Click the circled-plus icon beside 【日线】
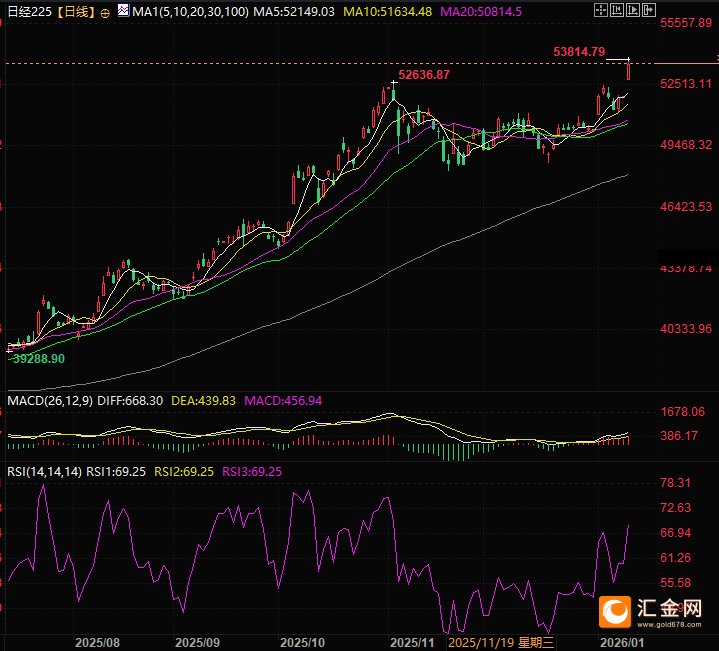 click(105, 12)
